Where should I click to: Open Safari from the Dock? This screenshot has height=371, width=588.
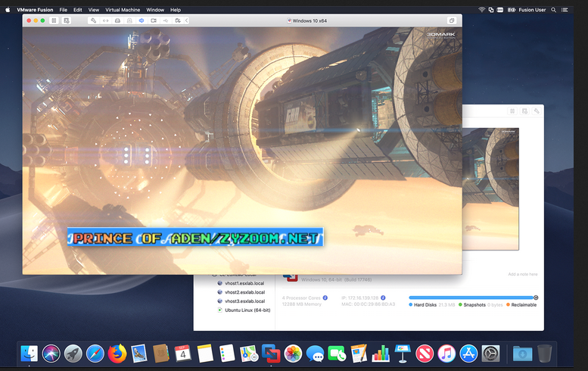[95, 354]
